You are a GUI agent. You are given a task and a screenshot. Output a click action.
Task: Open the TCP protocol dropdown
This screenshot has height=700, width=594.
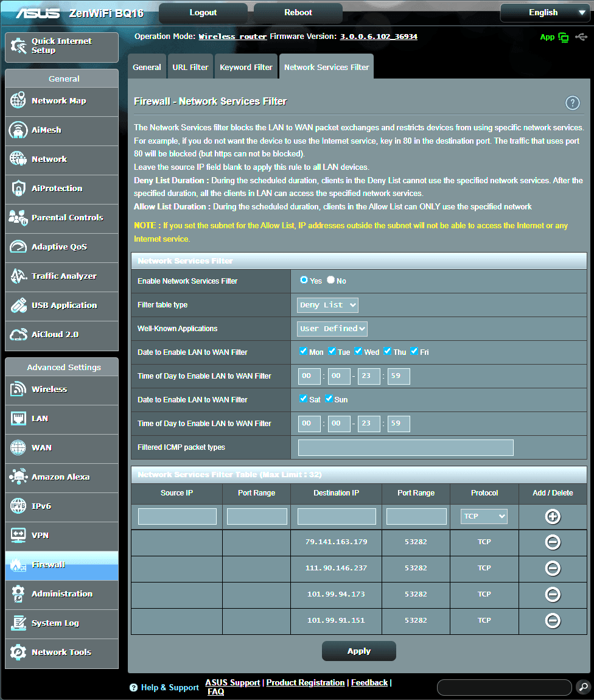point(484,516)
